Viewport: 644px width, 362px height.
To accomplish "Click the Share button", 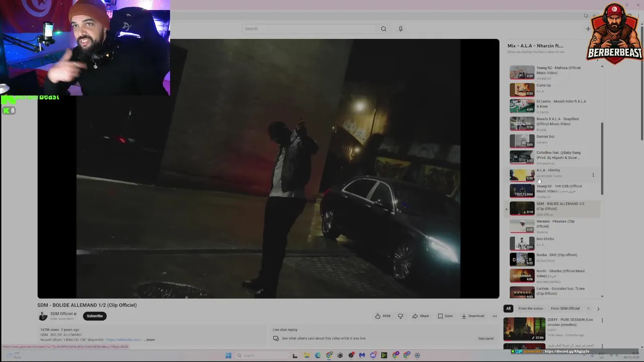I will click(421, 316).
